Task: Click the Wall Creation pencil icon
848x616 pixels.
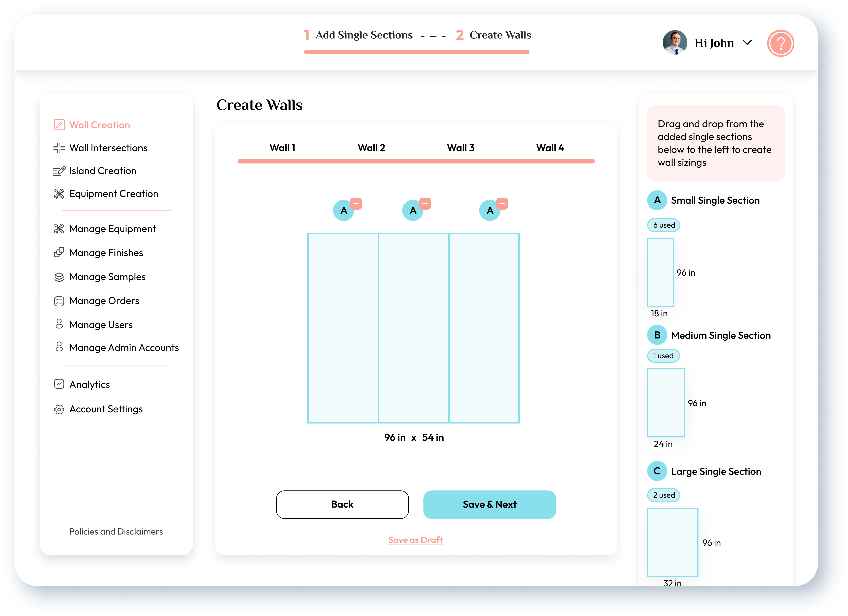Action: (x=59, y=125)
